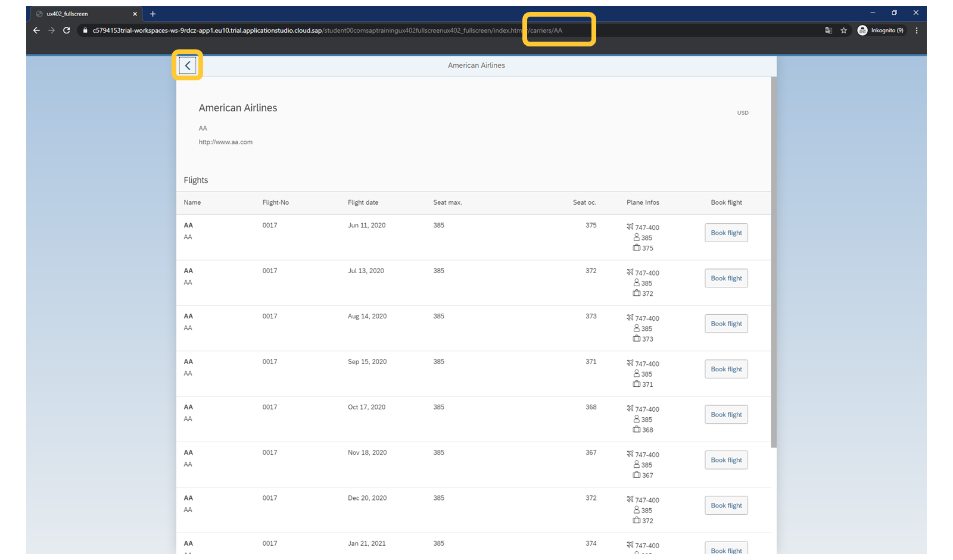Click 747-400 plane type in the Nov 18 row
Image resolution: width=953 pixels, height=560 pixels.
[x=647, y=455]
